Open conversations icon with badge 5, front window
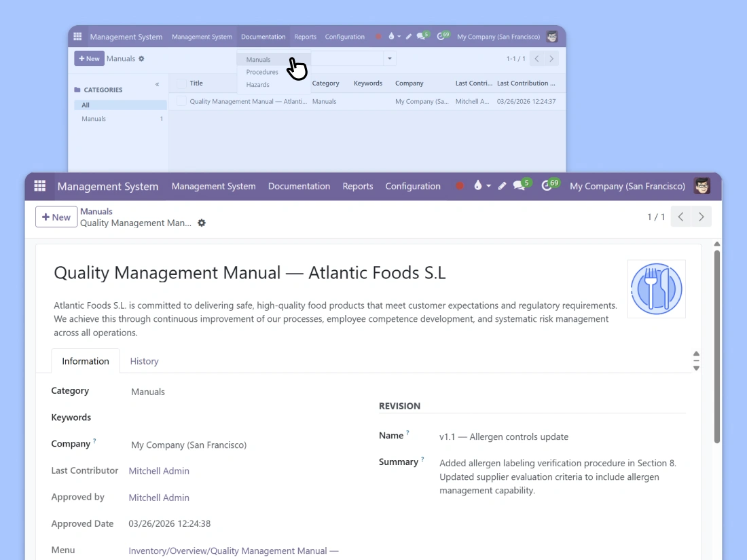 [x=521, y=185]
